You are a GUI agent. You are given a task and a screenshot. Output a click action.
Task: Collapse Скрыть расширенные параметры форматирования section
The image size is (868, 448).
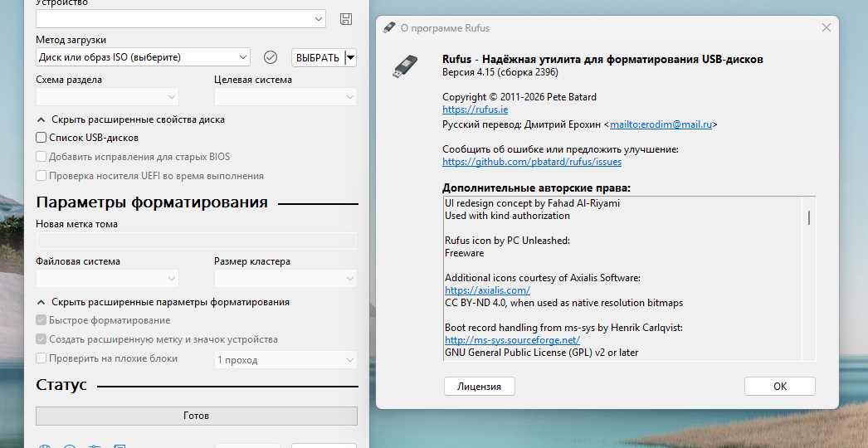pyautogui.click(x=163, y=302)
